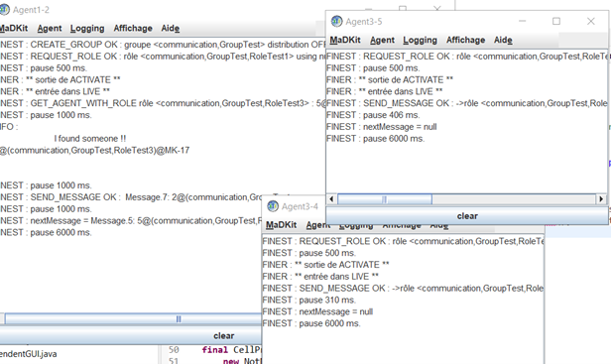Image resolution: width=611 pixels, height=364 pixels.
Task: Click the Agent3-5 window title text
Action: pyautogui.click(x=364, y=22)
